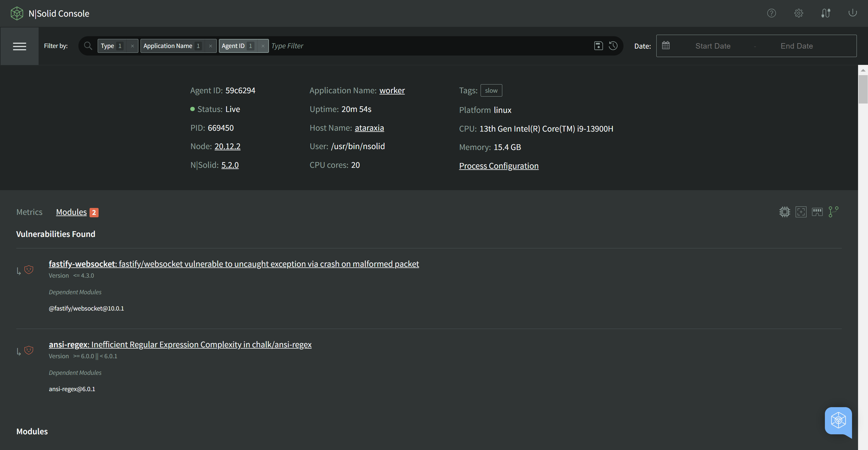Screen dimensions: 868x450
Task: Expand the Type filter chip
Action: [111, 46]
